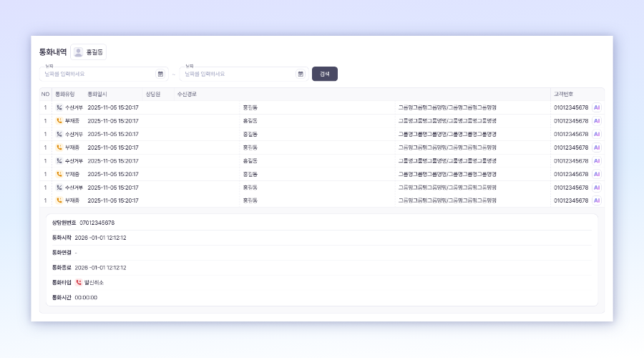Click the start date input field

coord(97,74)
